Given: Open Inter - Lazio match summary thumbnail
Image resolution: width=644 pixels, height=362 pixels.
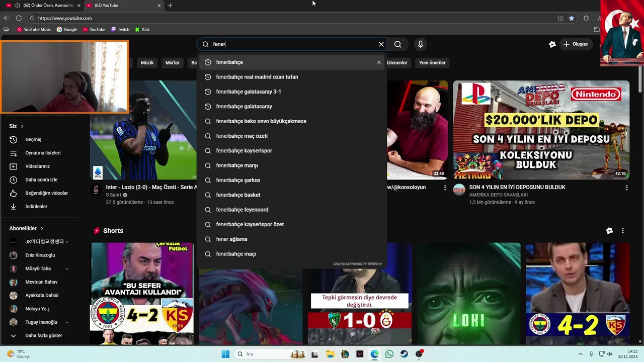Looking at the screenshot, I should coord(143,130).
